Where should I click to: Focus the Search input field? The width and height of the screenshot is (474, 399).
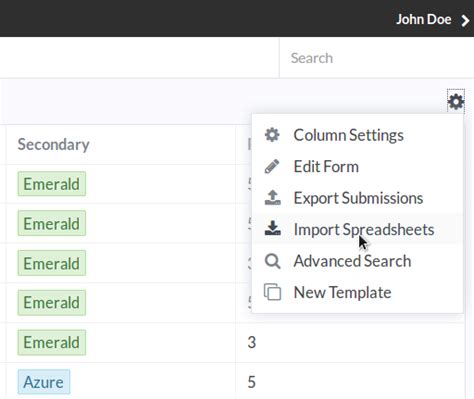coord(377,58)
